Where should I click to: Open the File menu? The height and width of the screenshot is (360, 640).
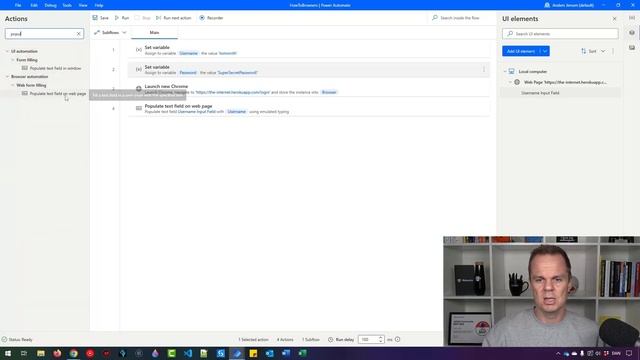pos(18,5)
